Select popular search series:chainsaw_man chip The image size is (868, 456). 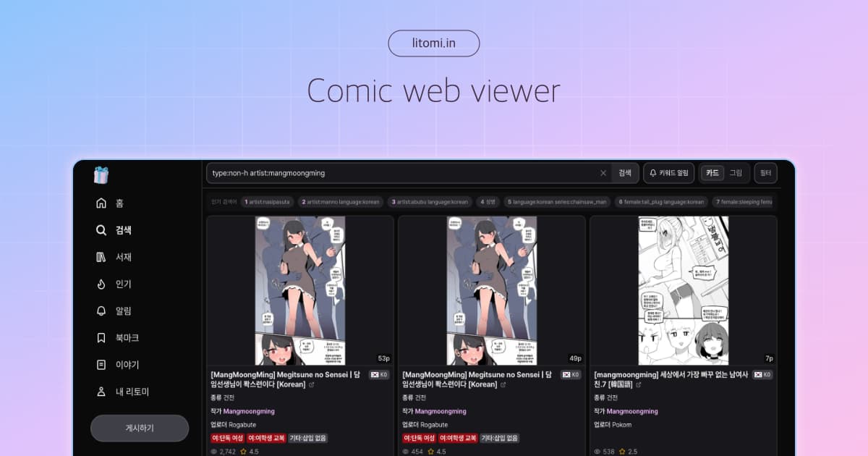point(556,202)
